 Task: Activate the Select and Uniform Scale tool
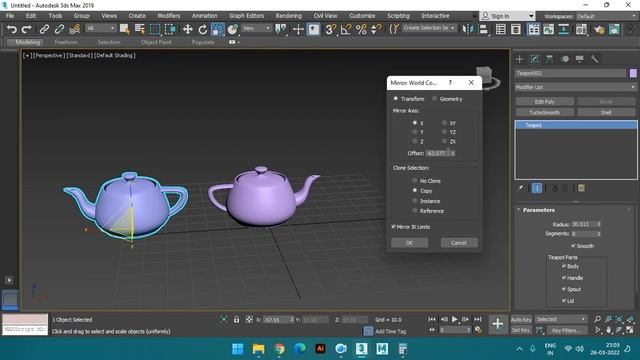(218, 29)
